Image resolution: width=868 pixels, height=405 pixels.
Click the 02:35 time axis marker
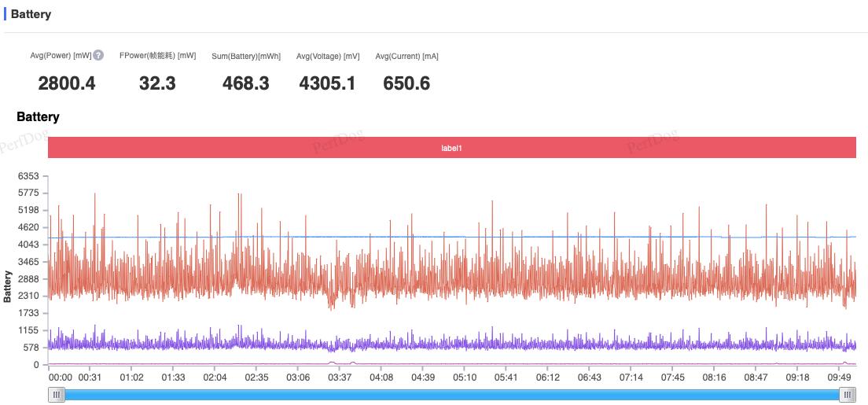pos(256,377)
